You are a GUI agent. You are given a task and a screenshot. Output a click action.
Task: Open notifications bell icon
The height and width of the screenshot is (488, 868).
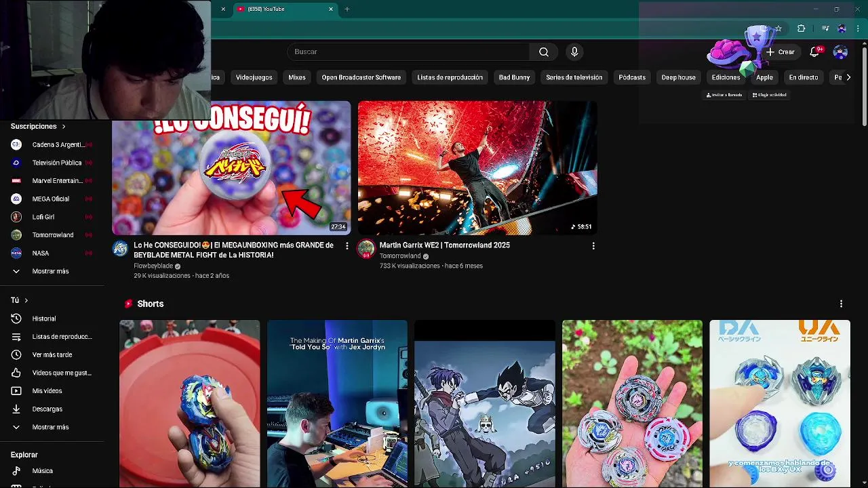point(816,52)
